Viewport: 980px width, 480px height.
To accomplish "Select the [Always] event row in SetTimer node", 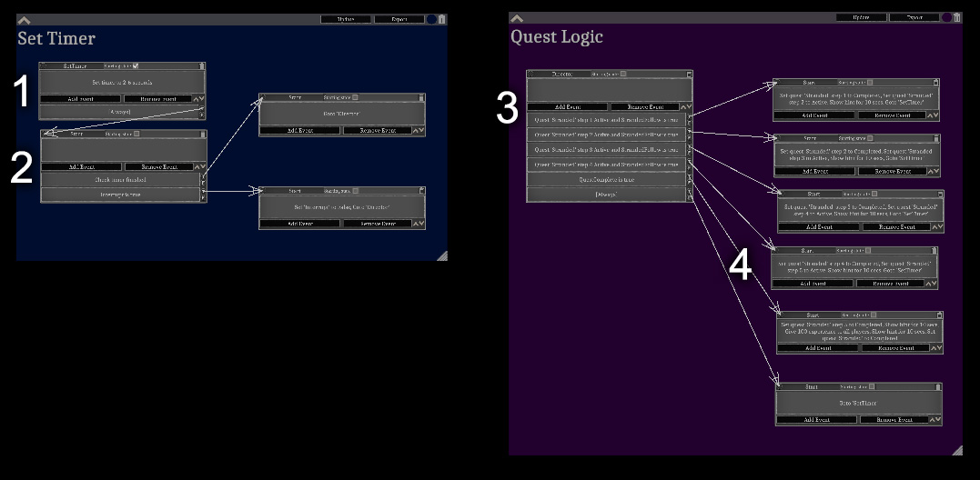I will tap(119, 112).
